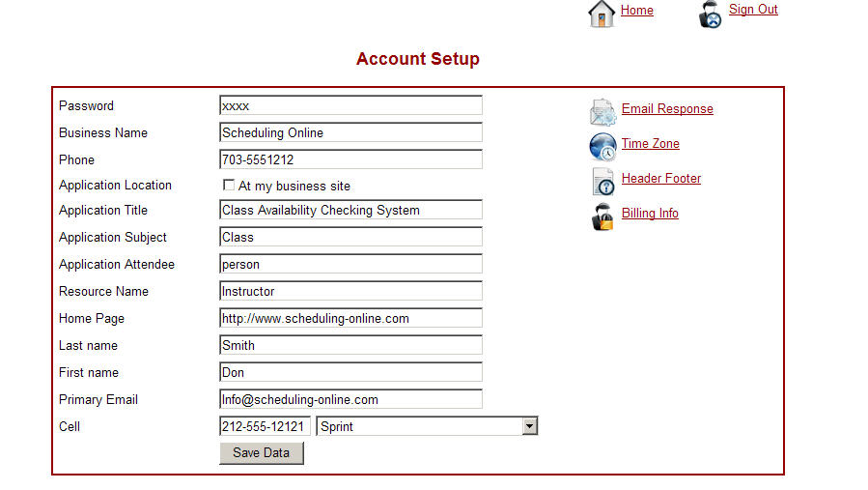This screenshot has height=490, width=868.
Task: Open the Header Footer link
Action: pyautogui.click(x=661, y=179)
